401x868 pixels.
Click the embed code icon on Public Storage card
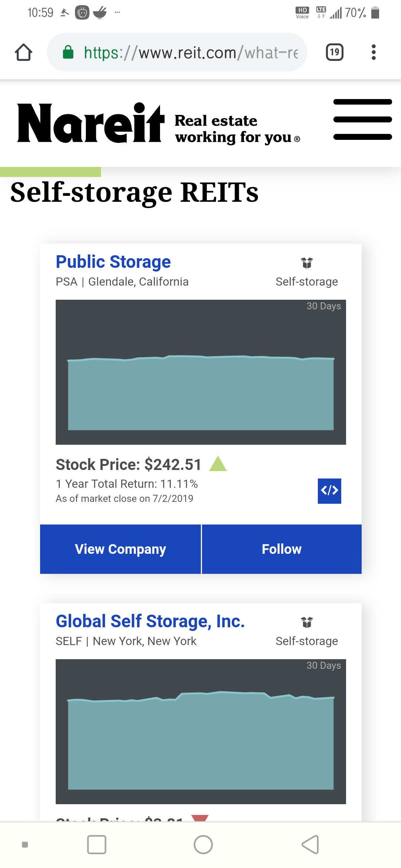pos(329,491)
